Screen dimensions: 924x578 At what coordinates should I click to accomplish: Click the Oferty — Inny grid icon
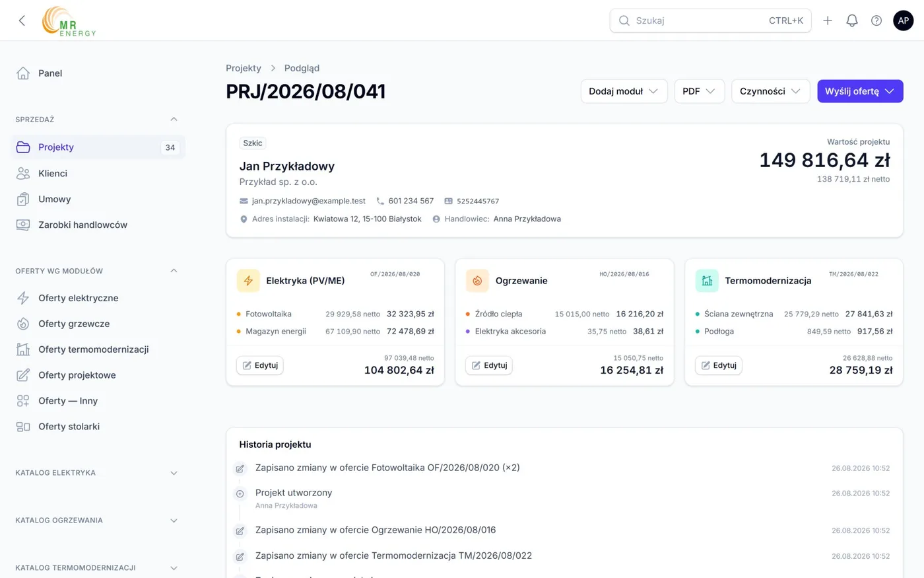(x=23, y=401)
